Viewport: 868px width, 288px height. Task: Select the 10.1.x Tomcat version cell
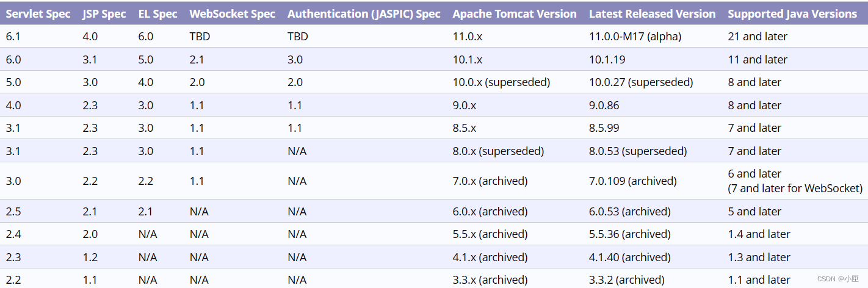coord(468,60)
